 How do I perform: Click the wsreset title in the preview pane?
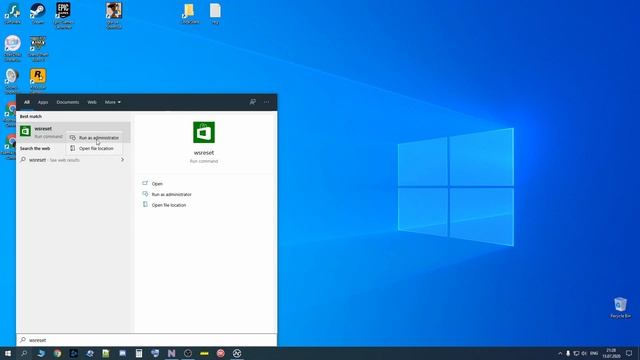[204, 153]
